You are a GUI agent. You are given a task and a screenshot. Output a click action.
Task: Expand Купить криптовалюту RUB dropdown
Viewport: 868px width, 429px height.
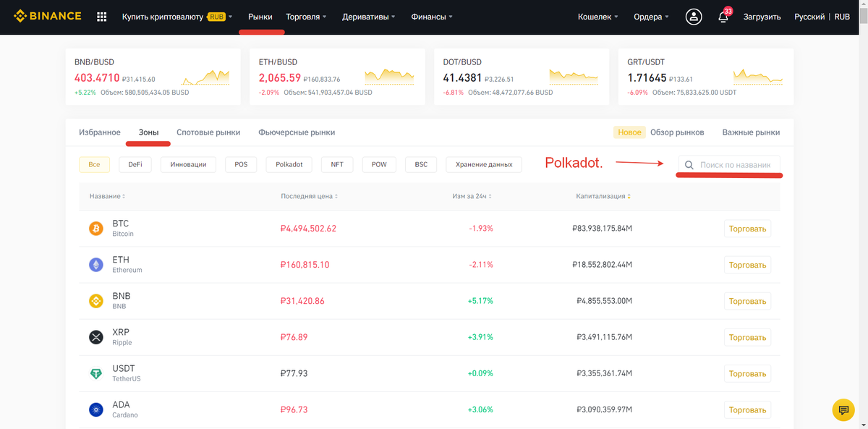tap(177, 17)
